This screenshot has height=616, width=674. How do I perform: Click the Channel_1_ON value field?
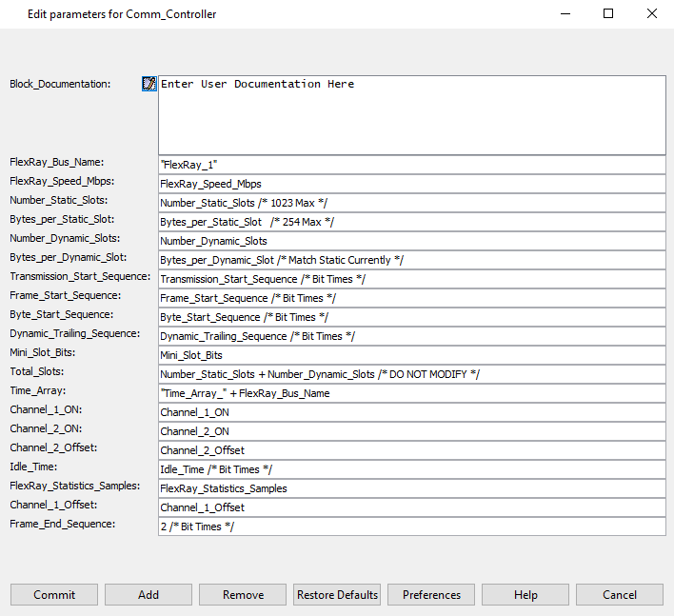pyautogui.click(x=411, y=412)
